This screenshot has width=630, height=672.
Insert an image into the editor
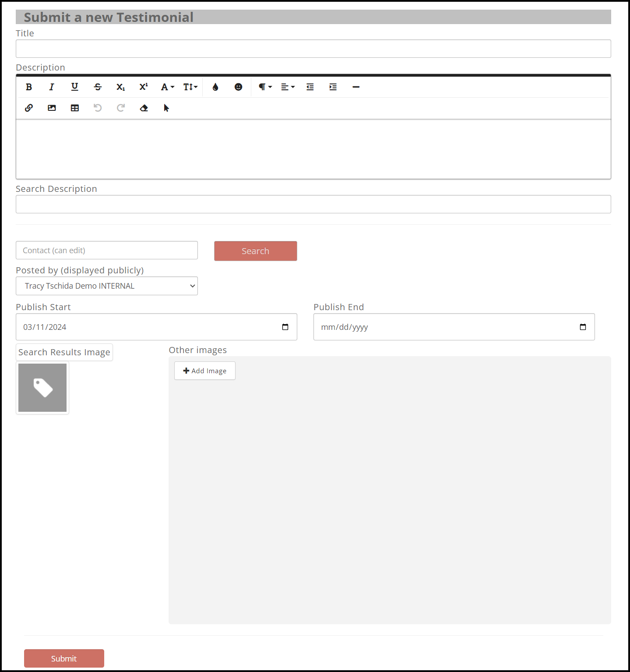pyautogui.click(x=52, y=108)
